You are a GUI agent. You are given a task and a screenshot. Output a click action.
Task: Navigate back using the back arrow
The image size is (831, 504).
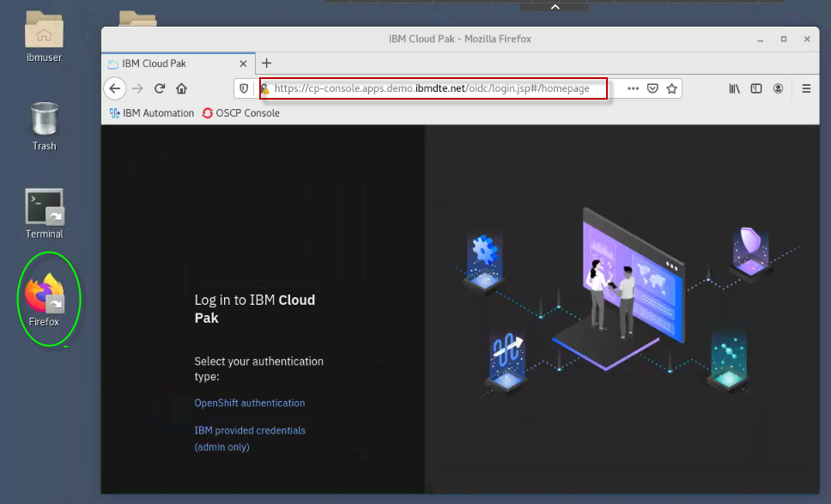(x=115, y=88)
